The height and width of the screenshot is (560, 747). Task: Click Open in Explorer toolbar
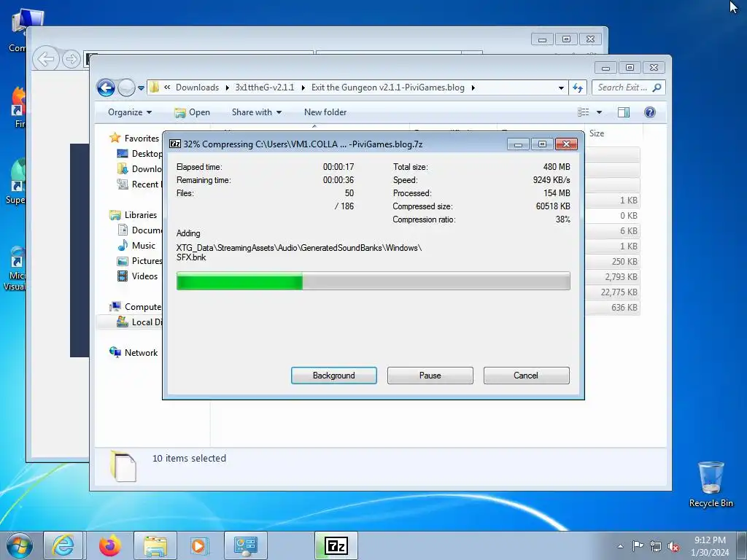pos(192,112)
